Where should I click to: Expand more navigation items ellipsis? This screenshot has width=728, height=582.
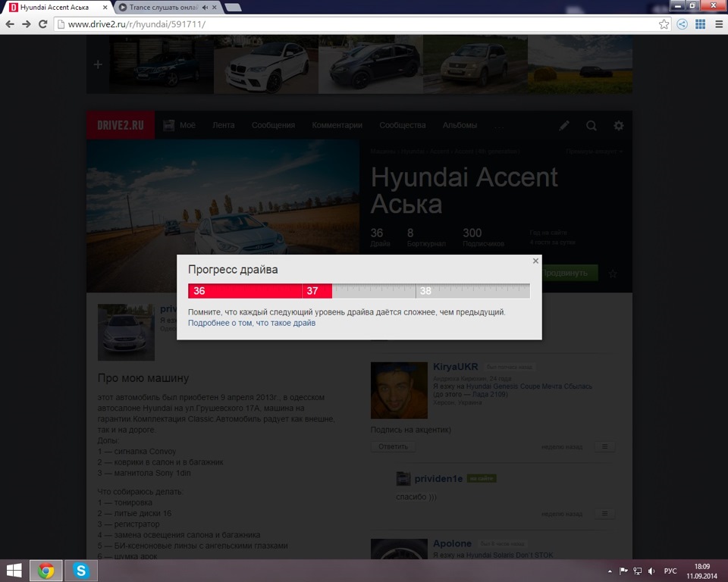[499, 127]
